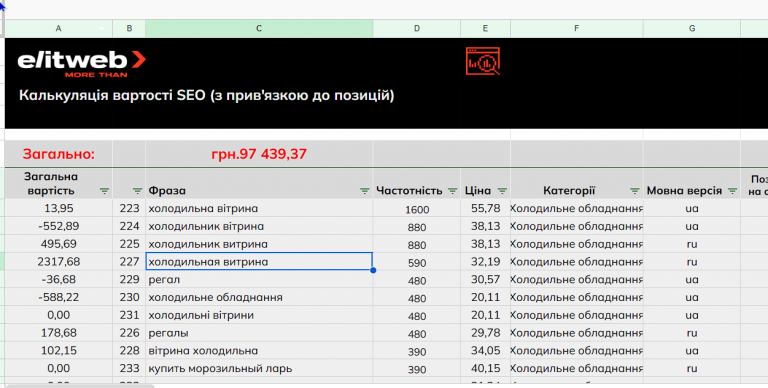This screenshot has width=768, height=388.
Task: Open filter for Частотність column
Action: pos(452,191)
